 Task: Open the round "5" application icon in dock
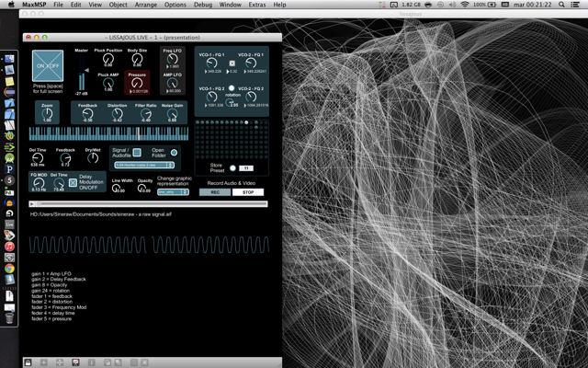point(9,180)
